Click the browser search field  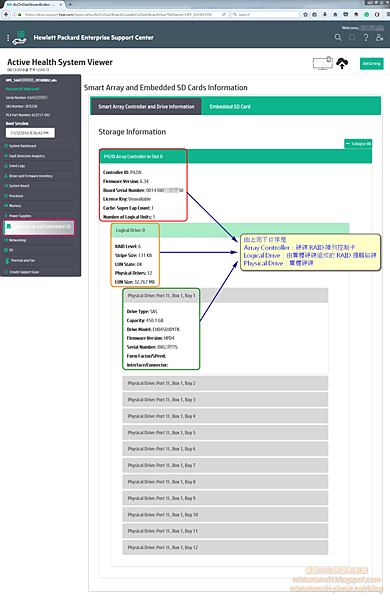(x=265, y=15)
